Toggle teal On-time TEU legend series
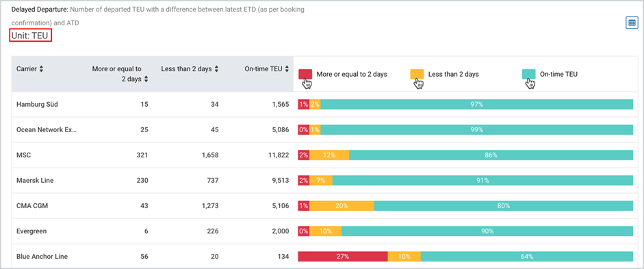Image resolution: width=644 pixels, height=269 pixels. [x=550, y=75]
